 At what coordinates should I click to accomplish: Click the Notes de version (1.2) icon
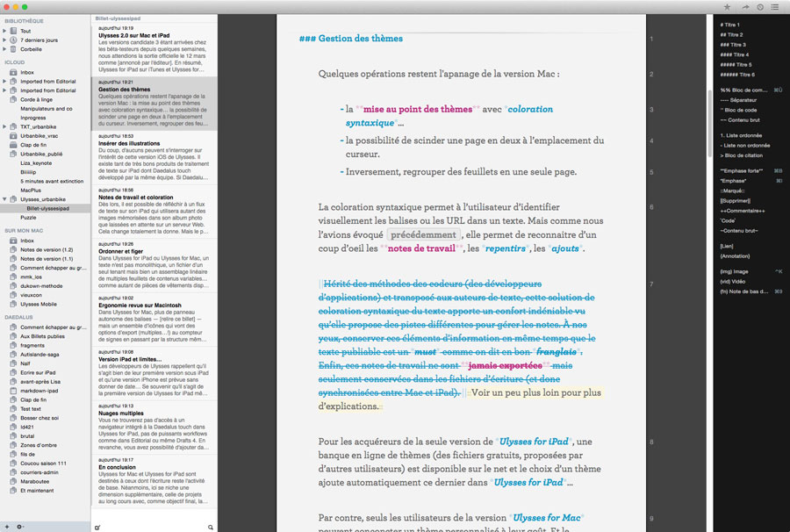coord(13,250)
